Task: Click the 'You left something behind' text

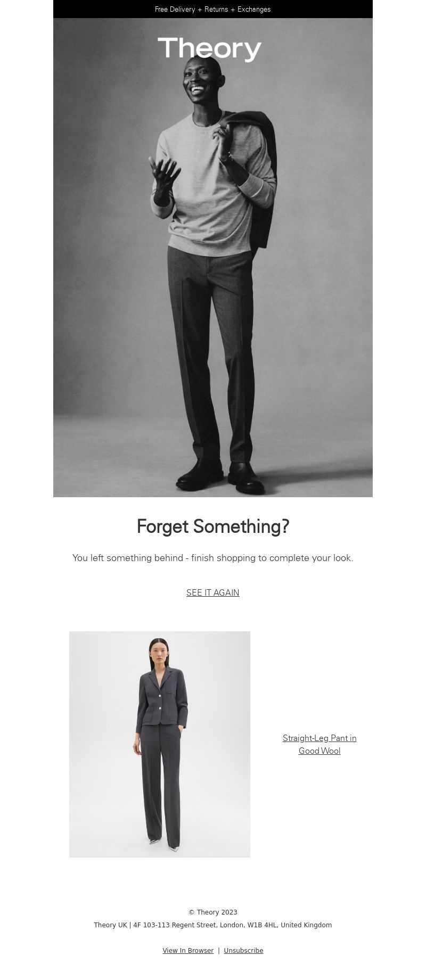Action: pyautogui.click(x=213, y=558)
